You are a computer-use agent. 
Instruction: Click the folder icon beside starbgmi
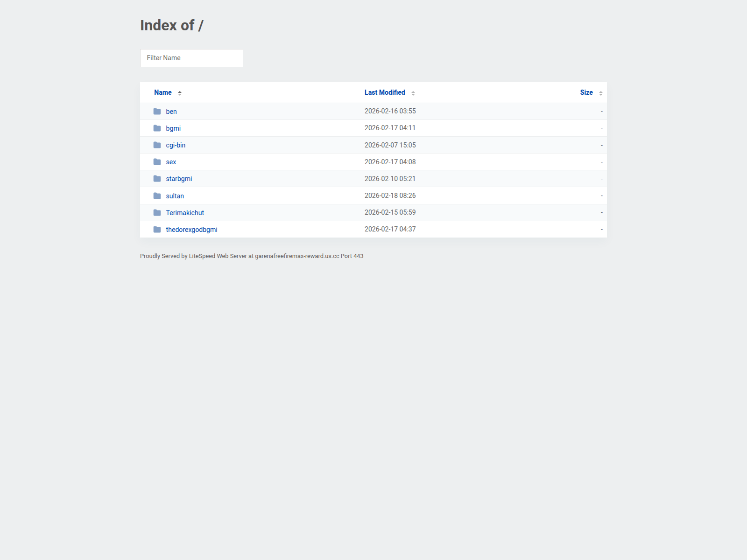pyautogui.click(x=157, y=179)
